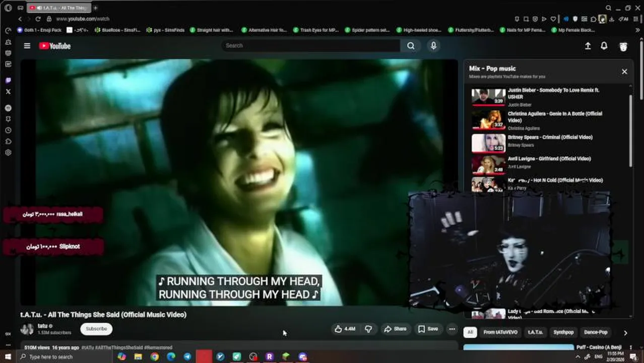Open Telegram from the taskbar
The width and height of the screenshot is (644, 363).
point(187,356)
